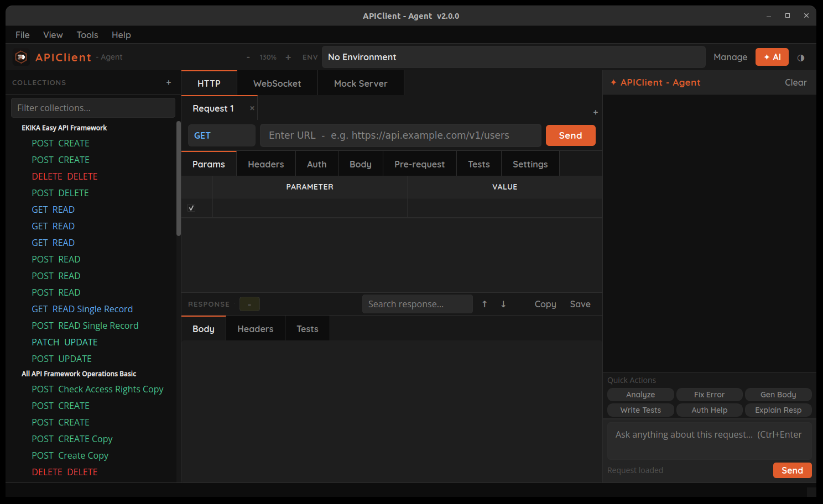Screen dimensions: 823x504
Task: Add a new collection with plus icon
Action: tap(169, 82)
